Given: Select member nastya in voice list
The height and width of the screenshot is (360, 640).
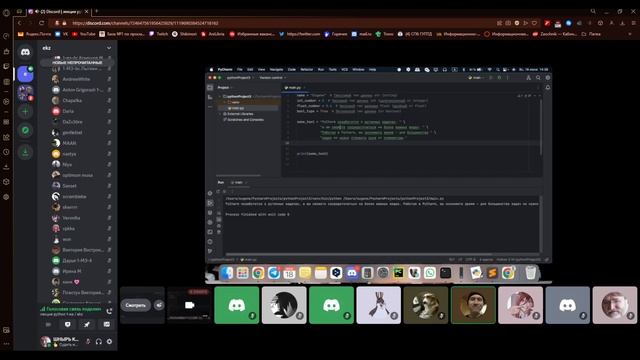Looking at the screenshot, I should 82,154.
